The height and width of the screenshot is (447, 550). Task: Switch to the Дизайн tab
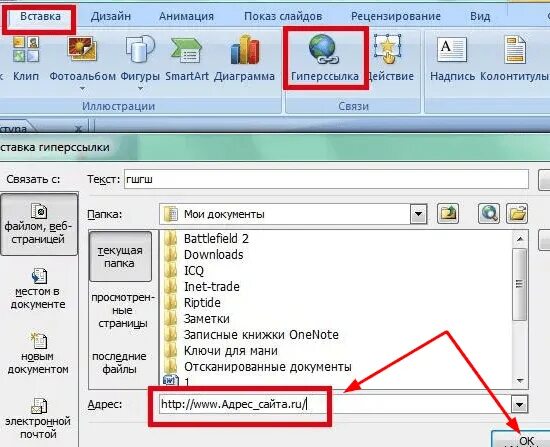111,16
